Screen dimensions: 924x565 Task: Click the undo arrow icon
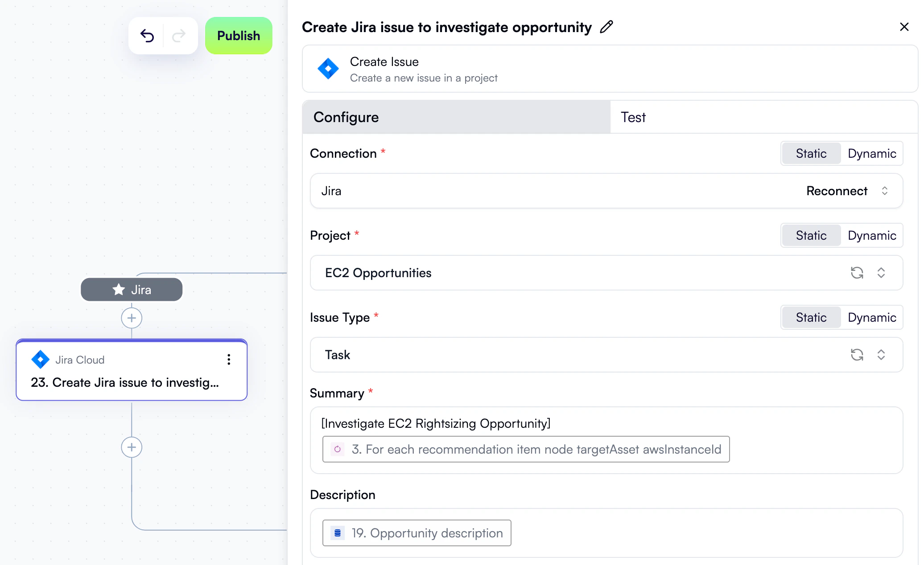(x=148, y=35)
